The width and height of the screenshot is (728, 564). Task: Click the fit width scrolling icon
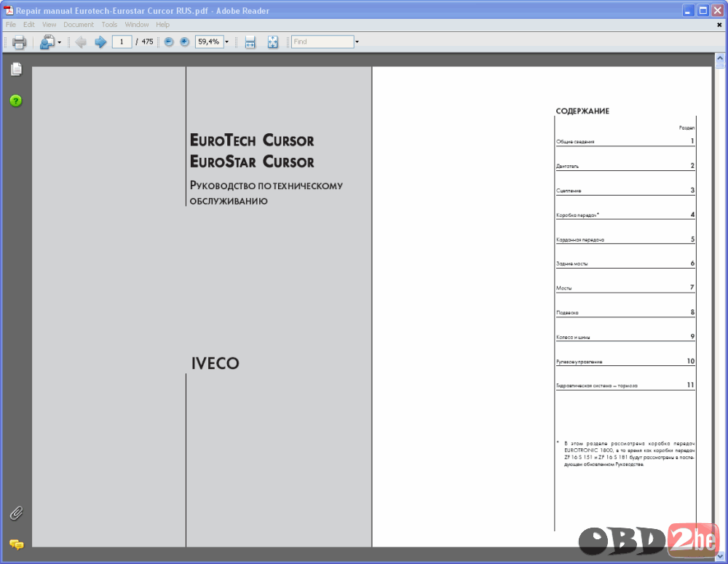(250, 42)
